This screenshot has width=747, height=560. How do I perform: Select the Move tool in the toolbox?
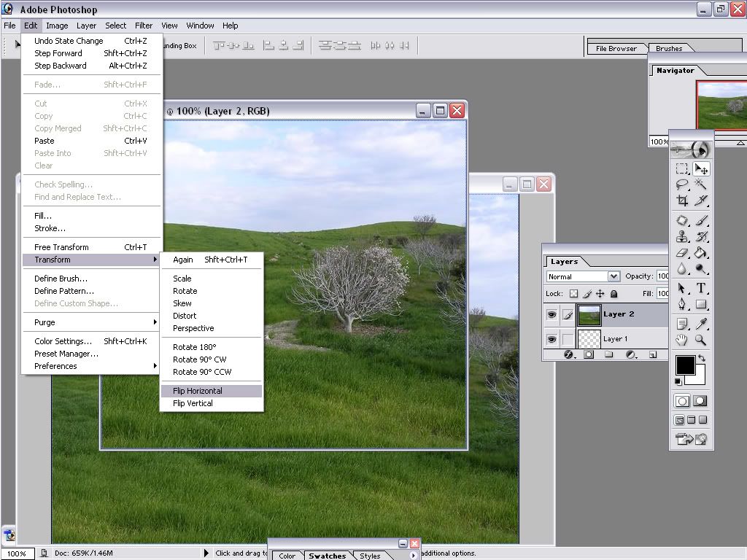[701, 168]
